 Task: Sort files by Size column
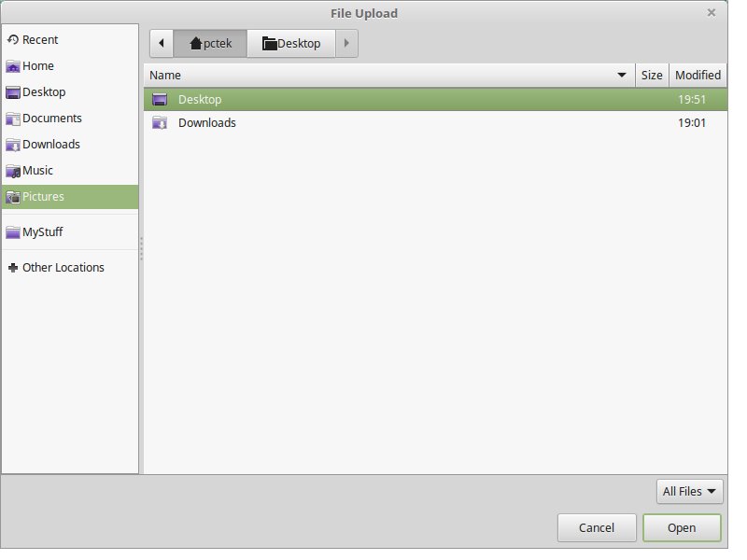click(652, 75)
